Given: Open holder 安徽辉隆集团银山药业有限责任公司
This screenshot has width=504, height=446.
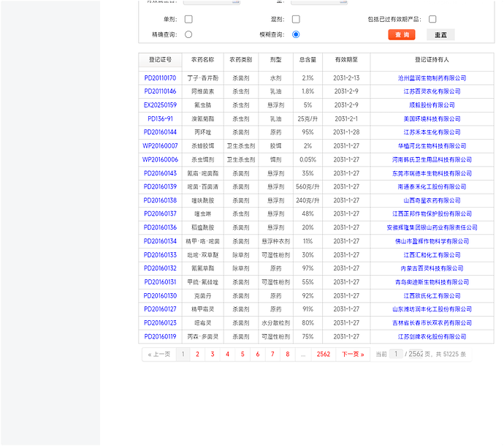Looking at the screenshot, I should coord(432,227).
